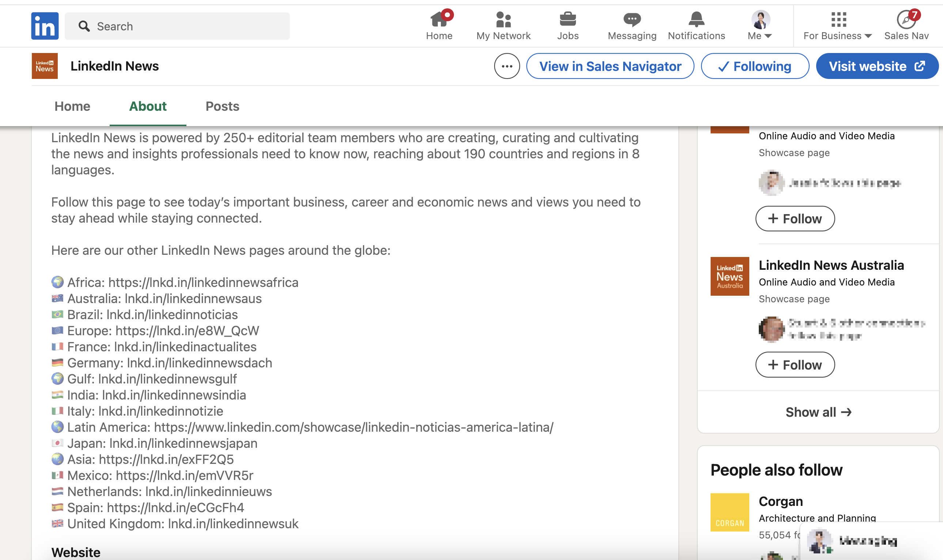943x560 pixels.
Task: Click the Search input field
Action: click(x=177, y=26)
